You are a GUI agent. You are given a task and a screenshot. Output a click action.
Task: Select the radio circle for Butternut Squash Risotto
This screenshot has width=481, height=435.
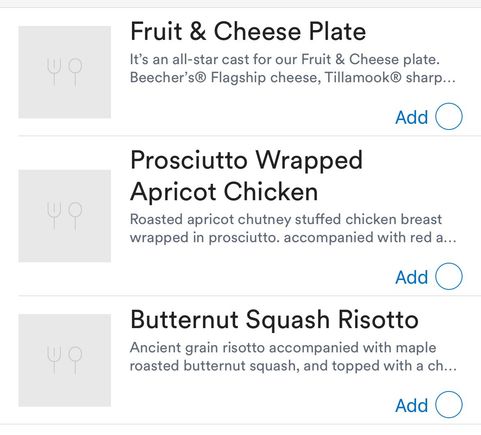tap(449, 404)
